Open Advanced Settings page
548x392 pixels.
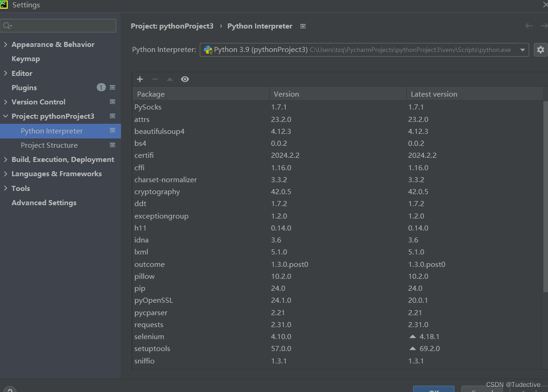click(44, 202)
